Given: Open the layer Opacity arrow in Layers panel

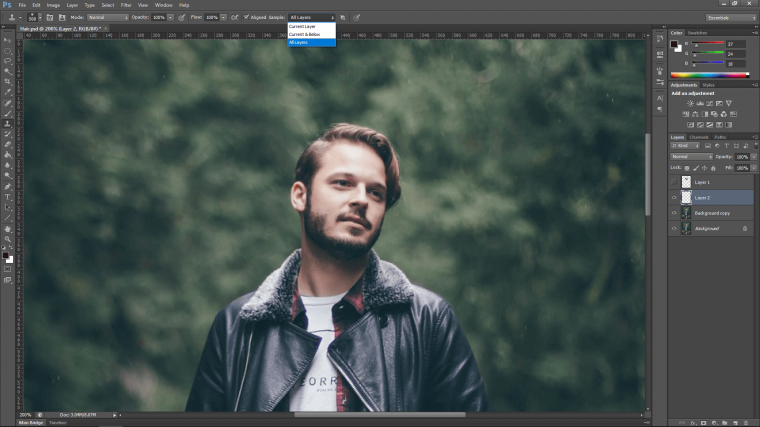Looking at the screenshot, I should (754, 157).
